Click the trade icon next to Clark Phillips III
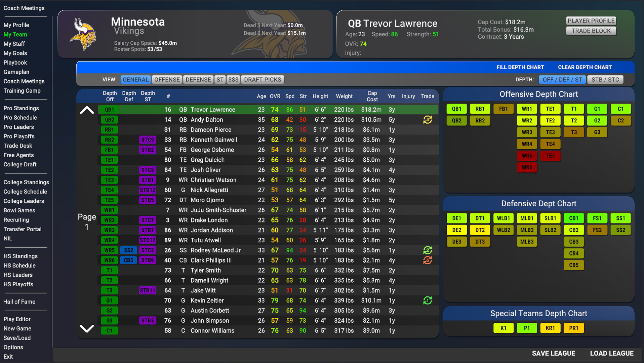The image size is (644, 363). (427, 260)
